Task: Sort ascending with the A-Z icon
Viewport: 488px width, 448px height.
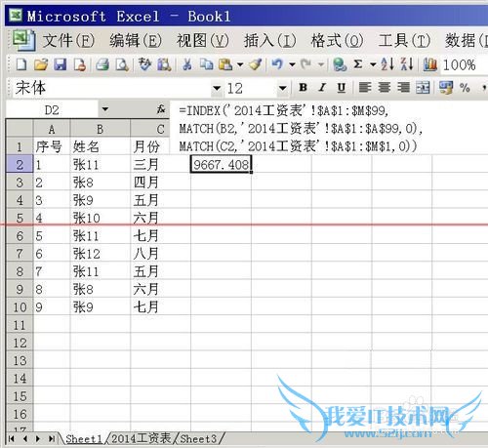Action: [x=387, y=64]
